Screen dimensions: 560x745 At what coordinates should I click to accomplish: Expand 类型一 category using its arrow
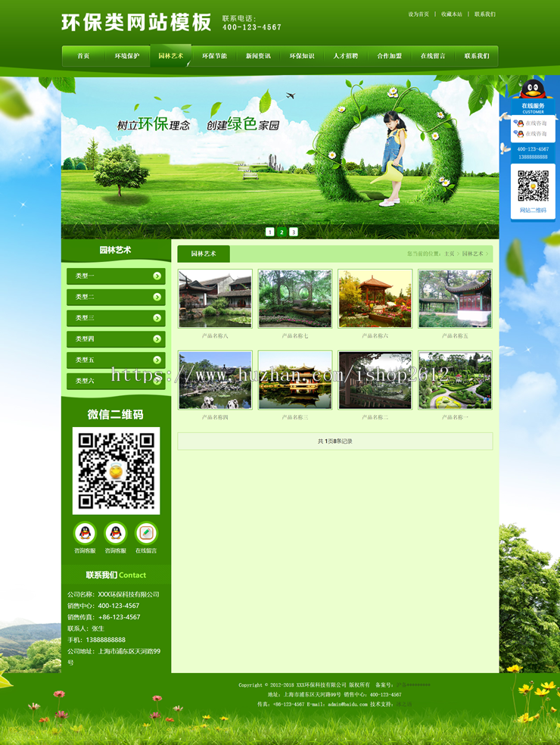(157, 276)
